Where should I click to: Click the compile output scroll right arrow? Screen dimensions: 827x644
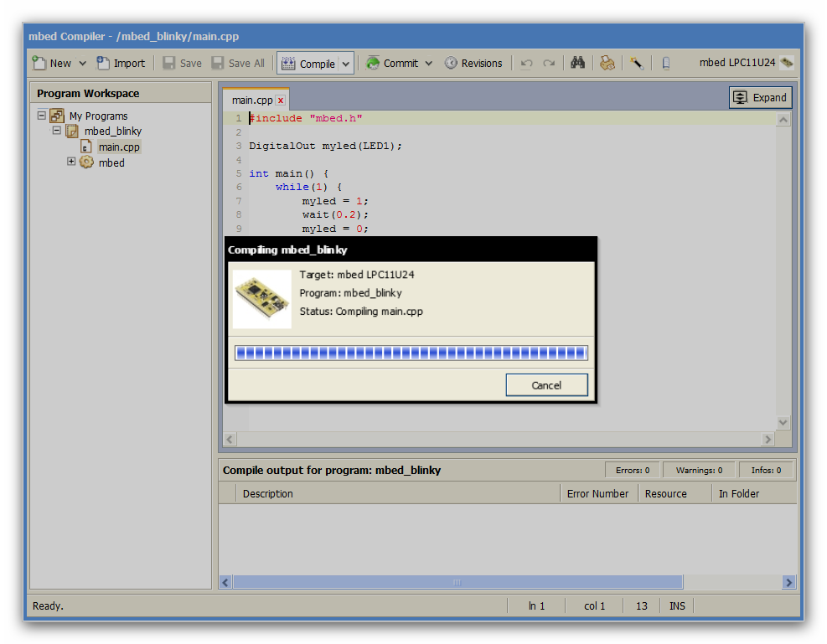click(x=789, y=582)
